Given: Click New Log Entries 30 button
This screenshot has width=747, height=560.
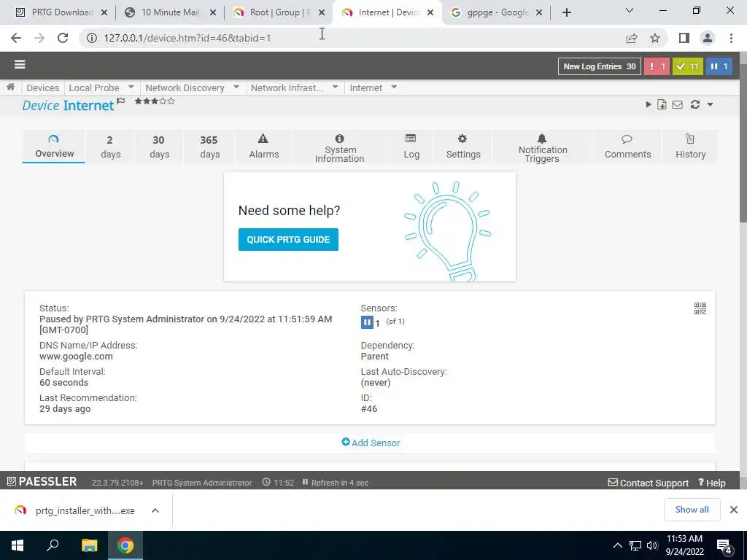Looking at the screenshot, I should coord(600,66).
